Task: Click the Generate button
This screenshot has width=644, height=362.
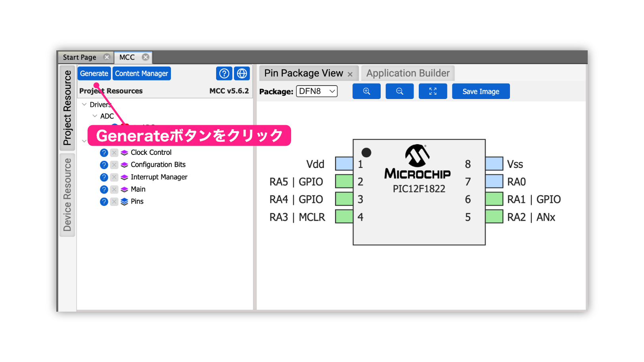Action: [94, 74]
